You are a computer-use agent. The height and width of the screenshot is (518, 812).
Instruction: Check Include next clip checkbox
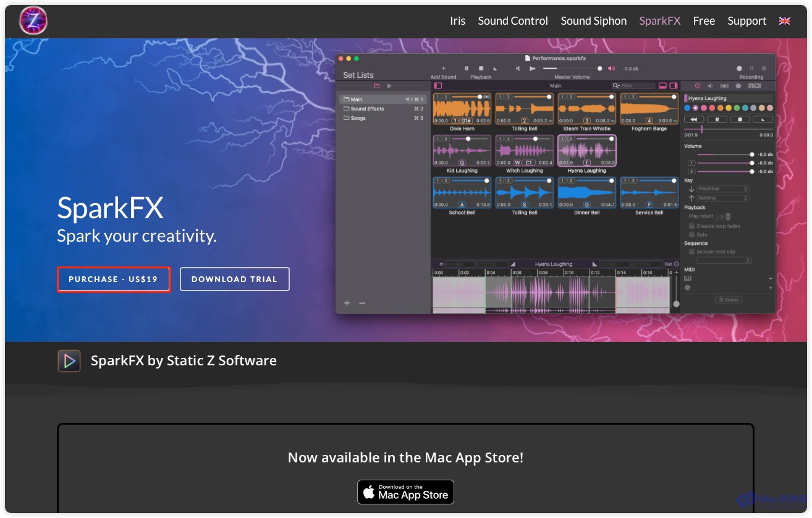click(x=691, y=252)
